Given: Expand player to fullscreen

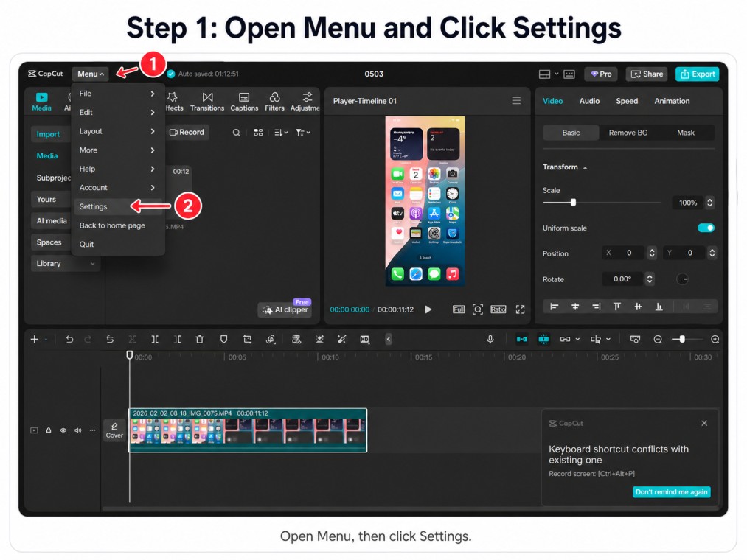Looking at the screenshot, I should click(520, 309).
